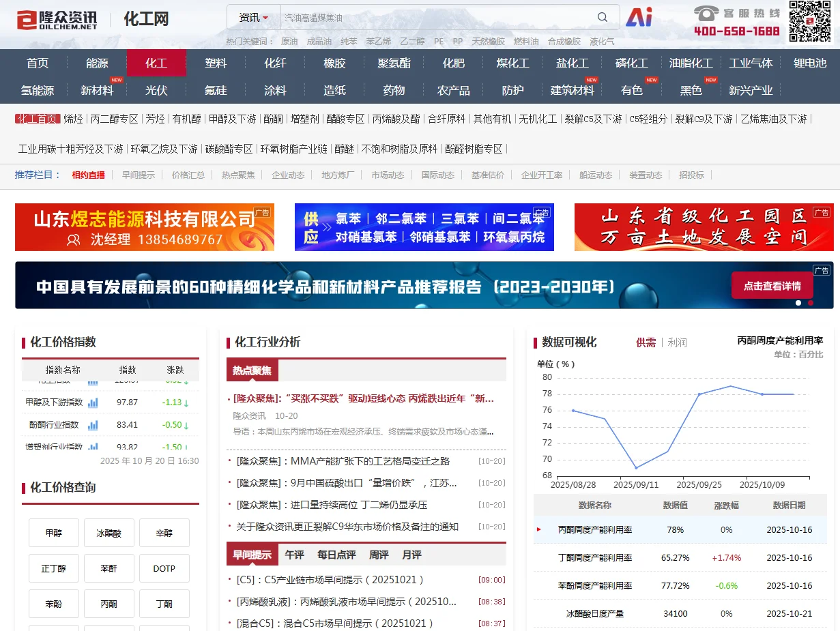Open 丙二醇专区 subcategory link
Viewport: 840px width, 631px height.
114,119
